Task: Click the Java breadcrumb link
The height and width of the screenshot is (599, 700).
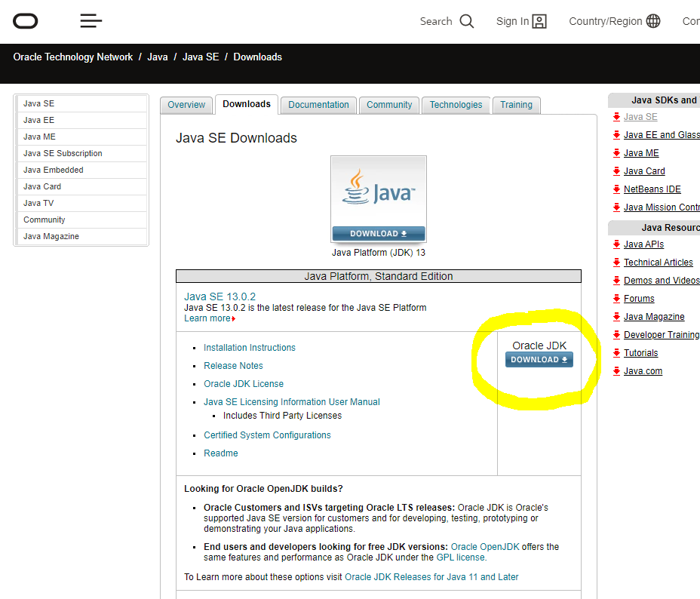Action: 158,57
